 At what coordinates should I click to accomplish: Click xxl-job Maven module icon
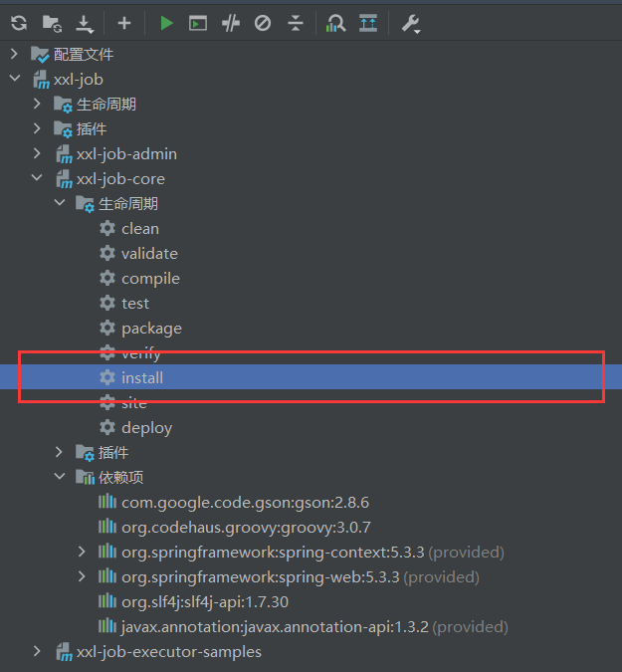tap(41, 80)
